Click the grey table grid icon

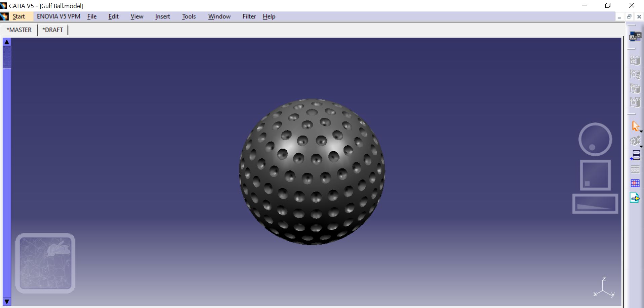pos(635,169)
